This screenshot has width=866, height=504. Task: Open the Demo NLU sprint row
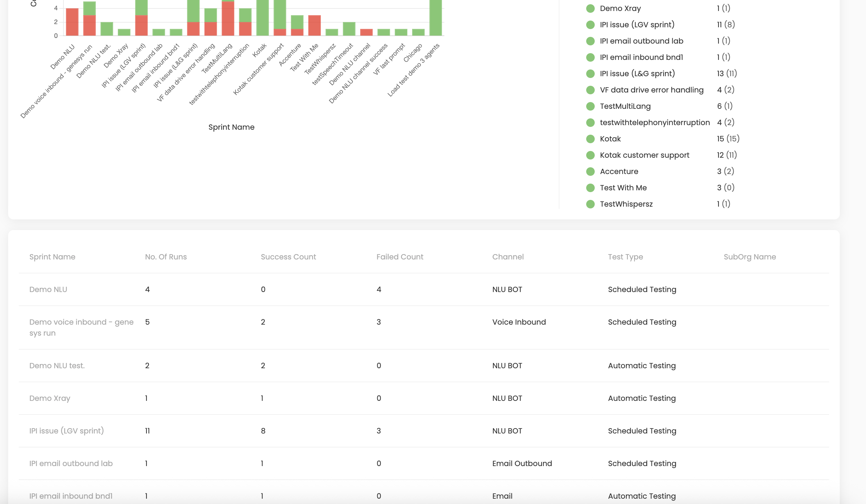point(48,290)
